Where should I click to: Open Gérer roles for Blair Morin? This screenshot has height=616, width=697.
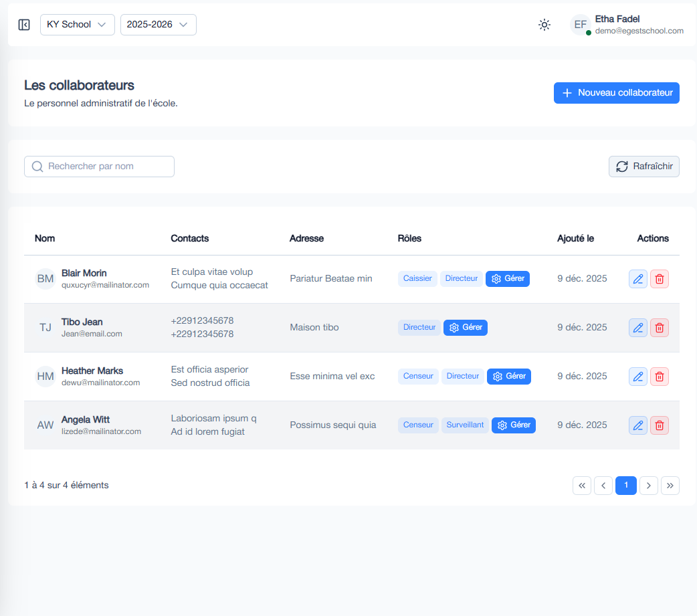[508, 279]
